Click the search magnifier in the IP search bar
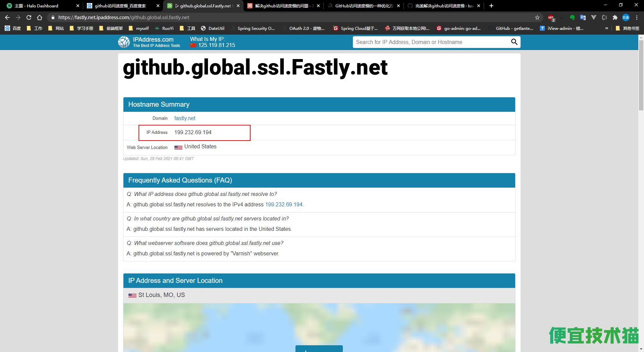This screenshot has height=352, width=644. click(x=515, y=42)
